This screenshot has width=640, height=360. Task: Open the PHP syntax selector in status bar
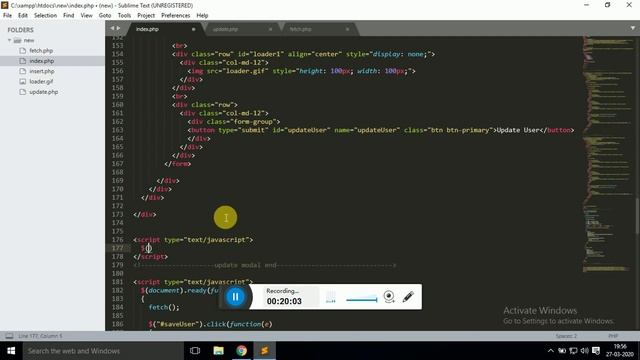click(613, 336)
